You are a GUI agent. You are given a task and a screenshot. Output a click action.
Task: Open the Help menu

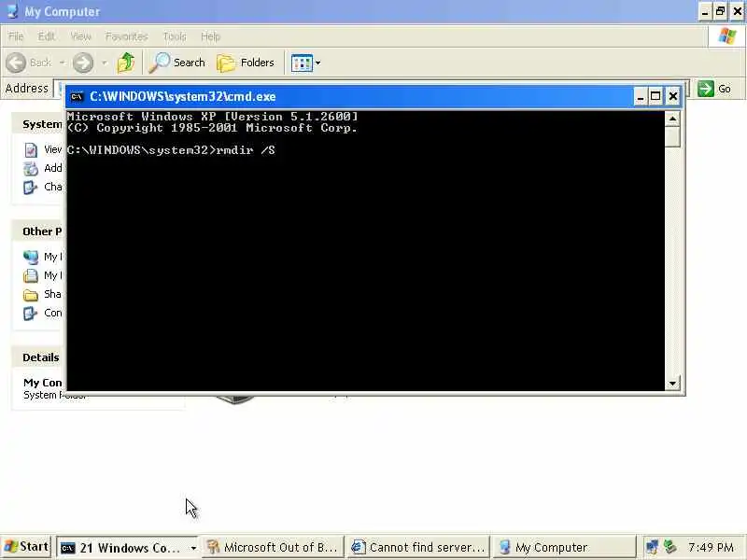[210, 36]
